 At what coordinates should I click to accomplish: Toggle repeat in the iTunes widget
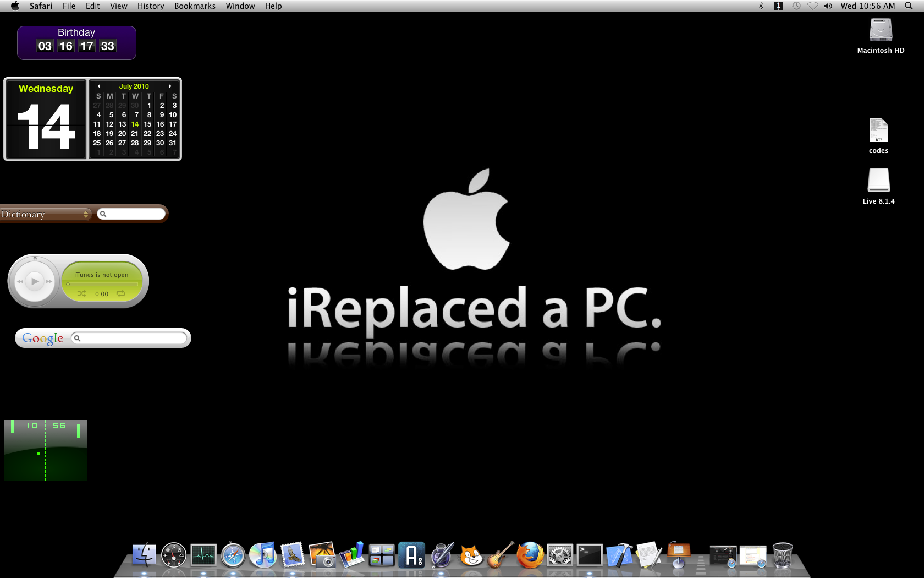pos(121,293)
